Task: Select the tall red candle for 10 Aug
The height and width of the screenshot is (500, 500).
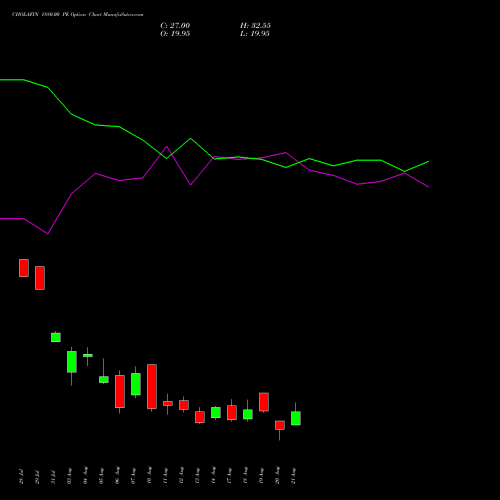Action: pos(152,387)
